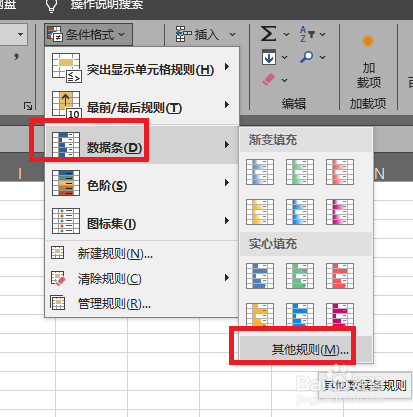Expand arrow beside 清除规则(C)
413x417 pixels.
click(227, 277)
